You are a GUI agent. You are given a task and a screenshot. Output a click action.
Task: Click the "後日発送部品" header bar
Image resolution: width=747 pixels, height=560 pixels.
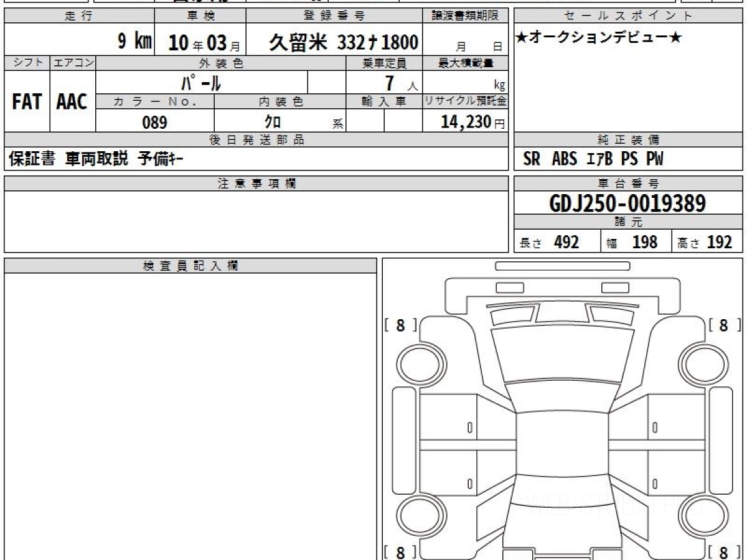256,140
